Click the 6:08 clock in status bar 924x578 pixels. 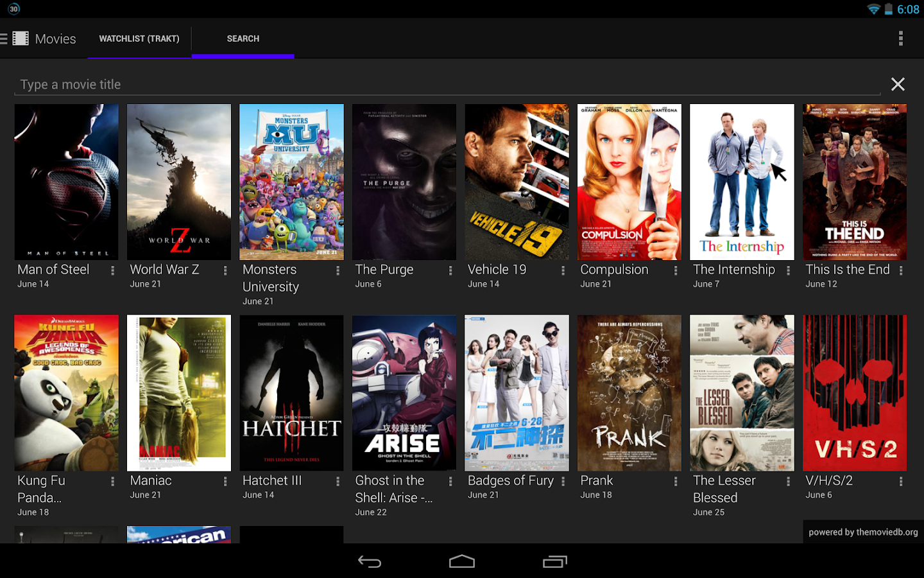point(908,9)
